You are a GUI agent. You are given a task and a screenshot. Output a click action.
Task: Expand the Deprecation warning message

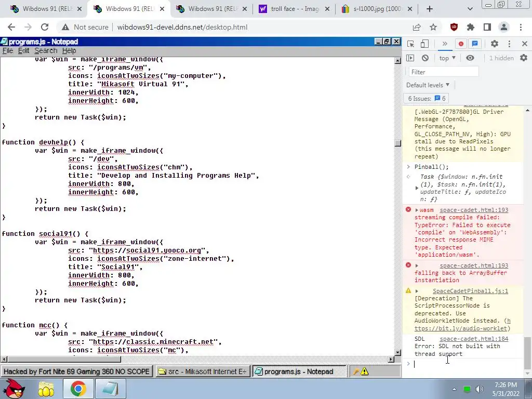coord(417,291)
